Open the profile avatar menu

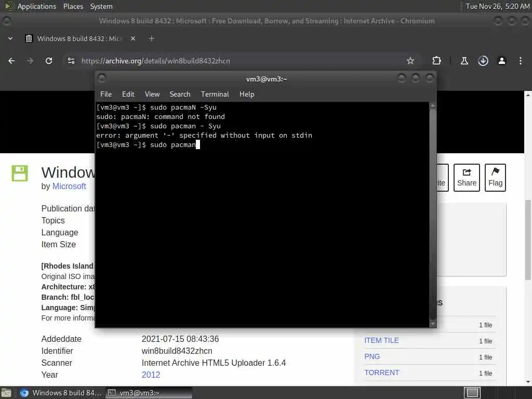click(x=502, y=61)
